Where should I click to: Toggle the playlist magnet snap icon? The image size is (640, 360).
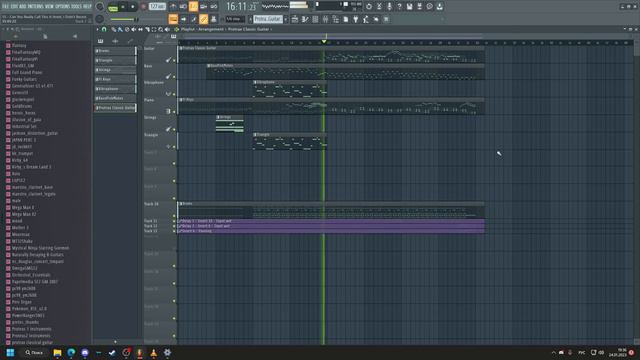[x=104, y=29]
